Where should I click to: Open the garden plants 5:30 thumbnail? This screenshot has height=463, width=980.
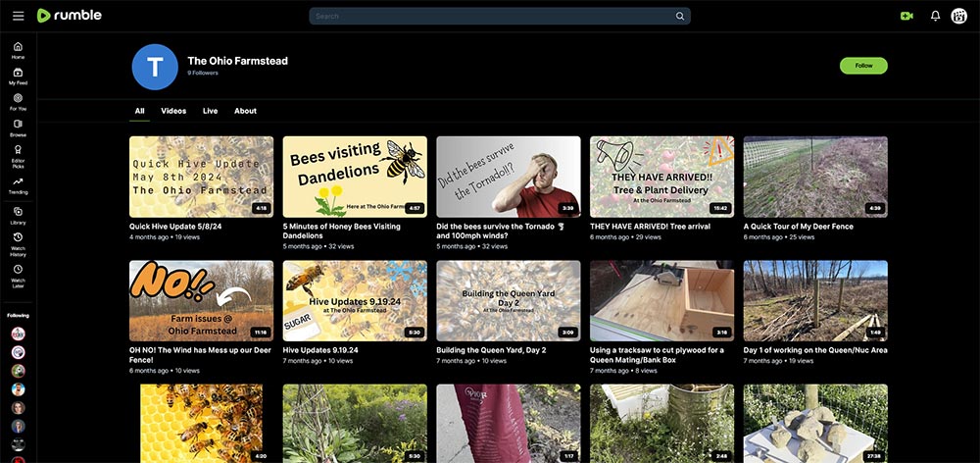pyautogui.click(x=355, y=424)
